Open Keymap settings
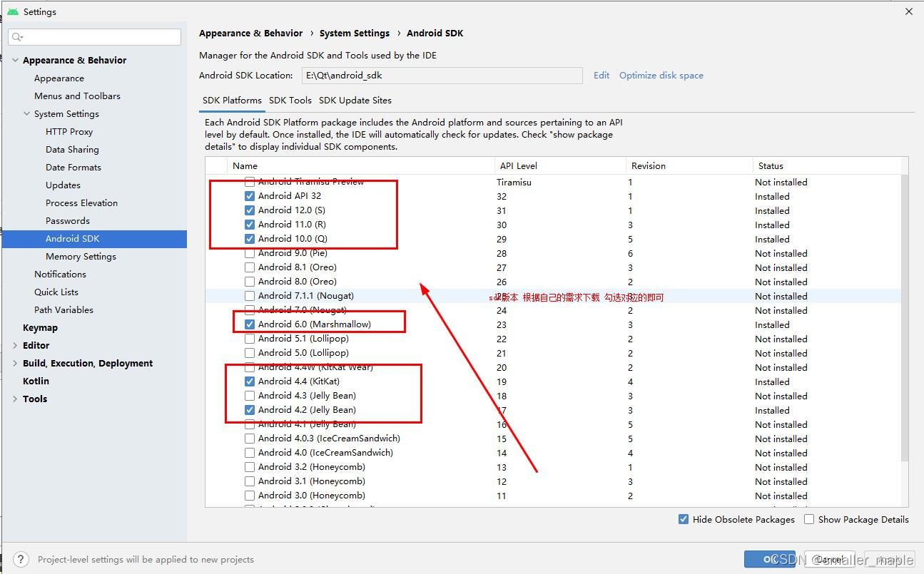 click(40, 327)
